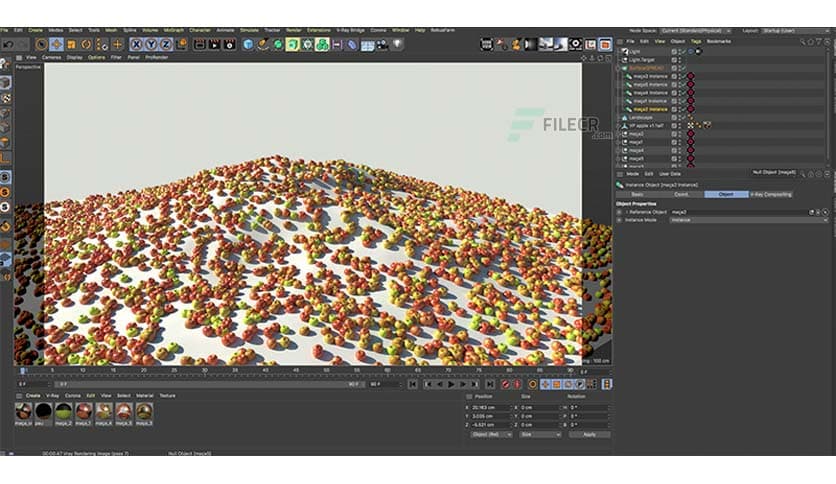Toggle enable checkmark of Landscape
This screenshot has height=484, width=836.
684,117
